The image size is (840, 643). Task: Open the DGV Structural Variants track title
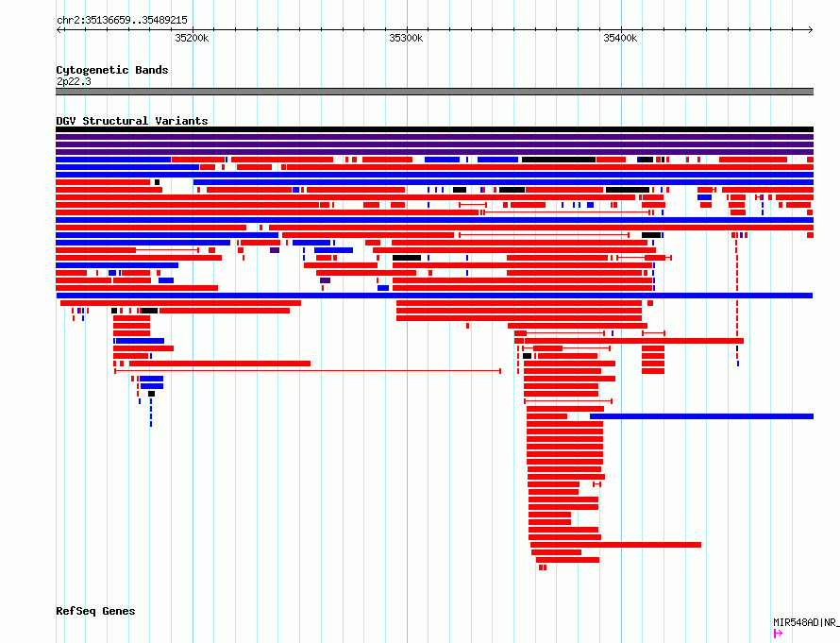pos(132,121)
